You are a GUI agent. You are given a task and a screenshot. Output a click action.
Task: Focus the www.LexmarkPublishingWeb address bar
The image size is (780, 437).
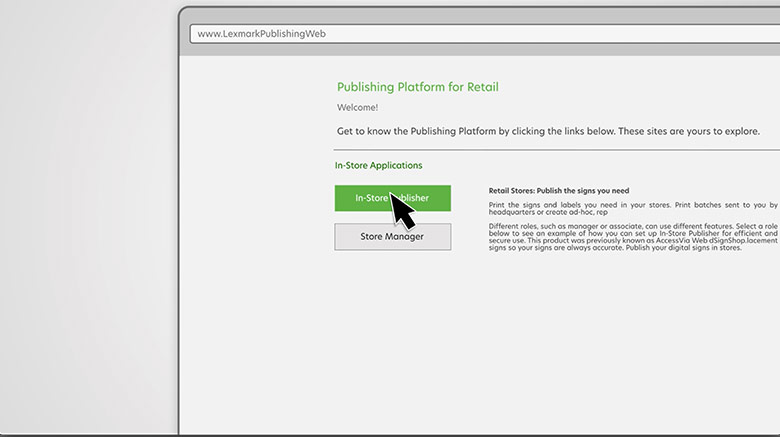(x=485, y=34)
